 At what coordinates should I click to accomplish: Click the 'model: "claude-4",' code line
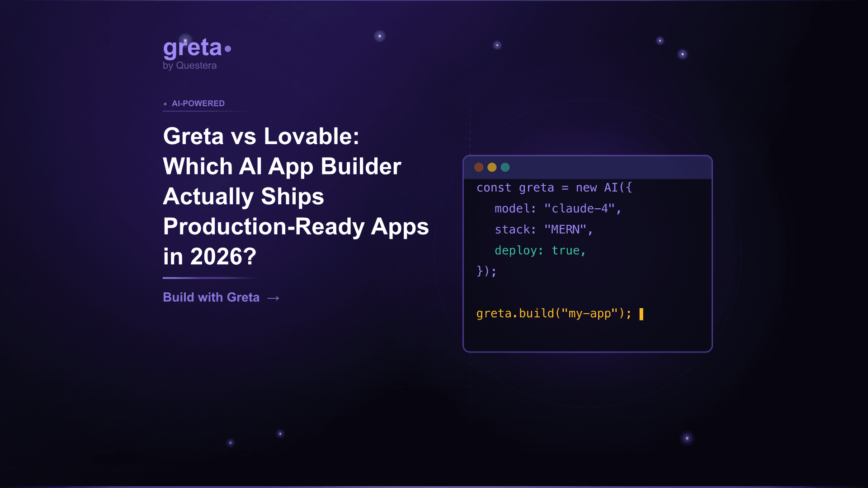[x=558, y=209]
